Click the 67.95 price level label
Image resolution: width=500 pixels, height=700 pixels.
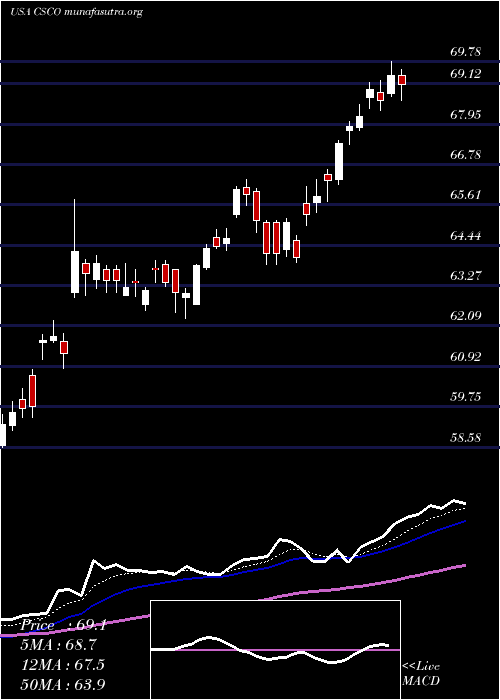466,115
